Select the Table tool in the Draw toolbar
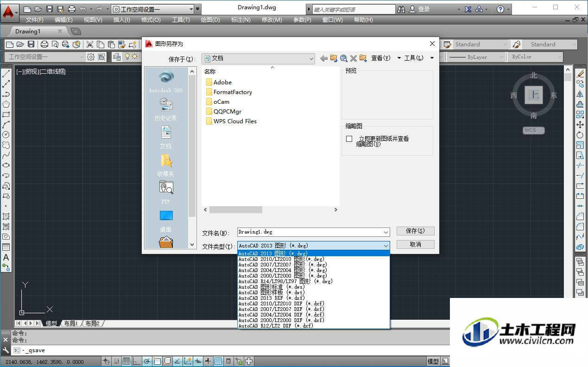588x367 pixels. pyautogui.click(x=6, y=247)
